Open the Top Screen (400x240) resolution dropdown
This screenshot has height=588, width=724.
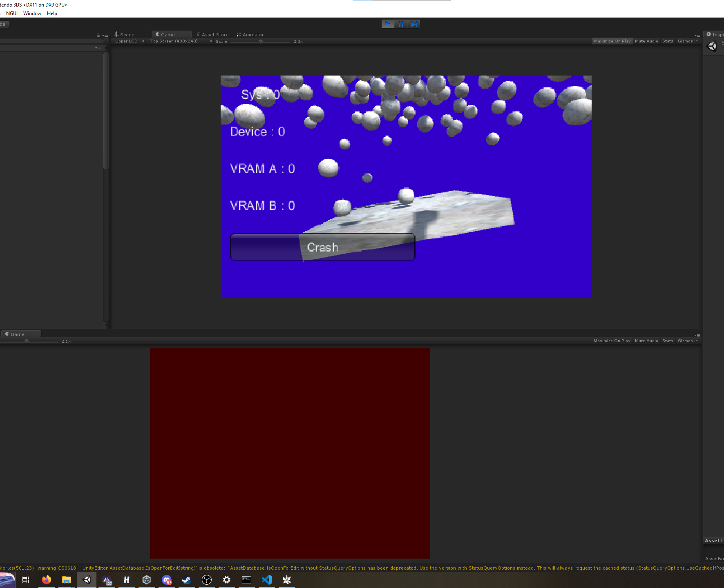(181, 41)
